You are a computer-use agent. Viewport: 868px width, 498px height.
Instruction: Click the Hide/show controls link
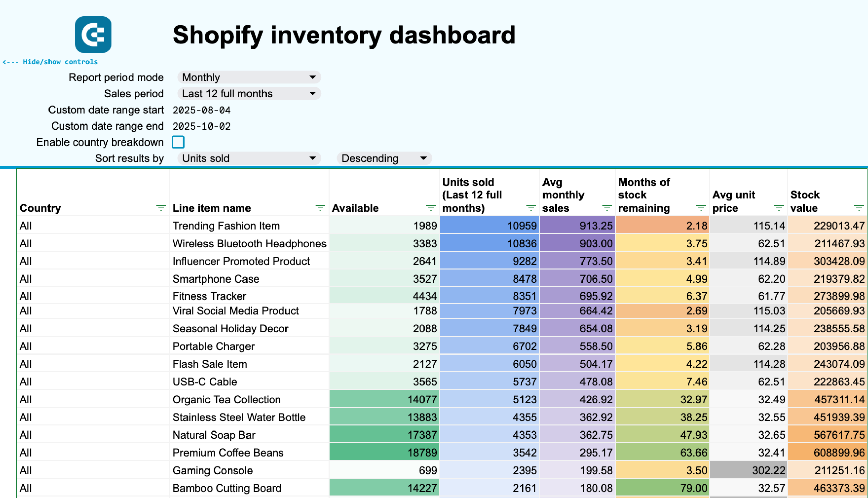tap(50, 62)
